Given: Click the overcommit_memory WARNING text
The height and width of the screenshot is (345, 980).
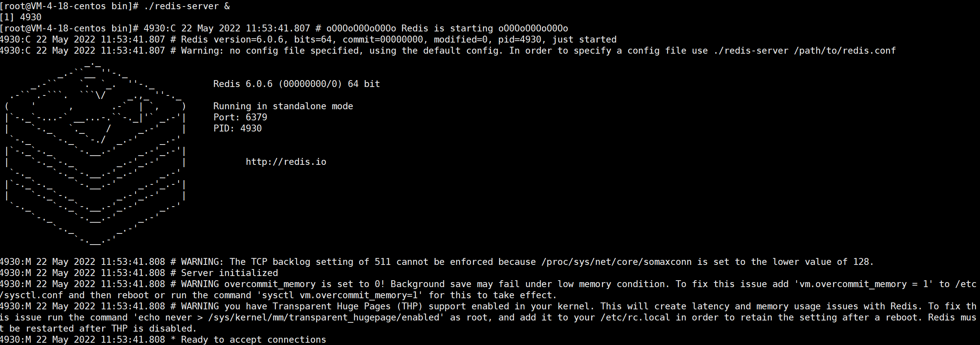Looking at the screenshot, I should [x=488, y=289].
